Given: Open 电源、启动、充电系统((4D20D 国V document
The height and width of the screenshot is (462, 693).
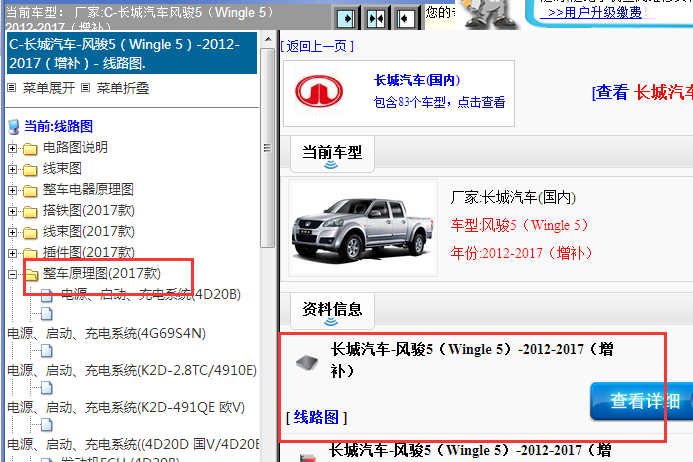Looking at the screenshot, I should tap(133, 444).
